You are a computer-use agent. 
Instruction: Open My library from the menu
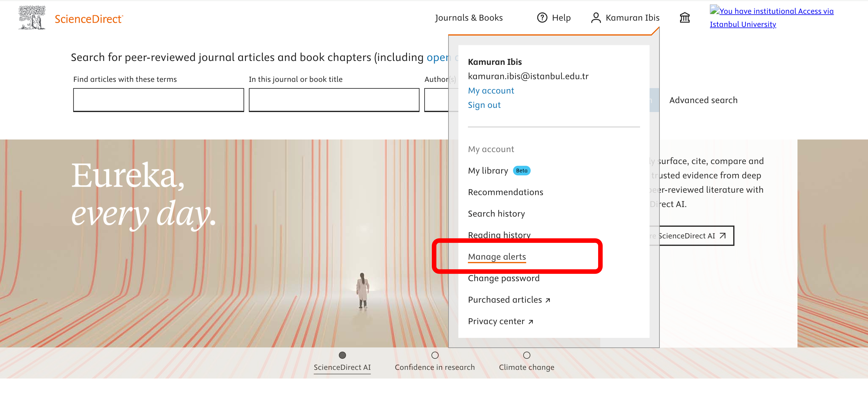(488, 170)
